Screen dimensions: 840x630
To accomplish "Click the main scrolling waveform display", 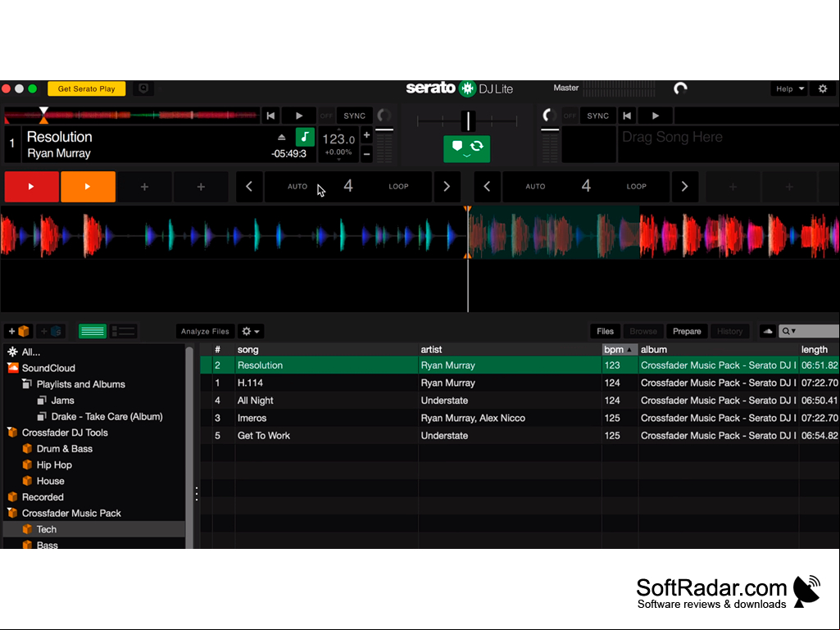I will (420, 234).
